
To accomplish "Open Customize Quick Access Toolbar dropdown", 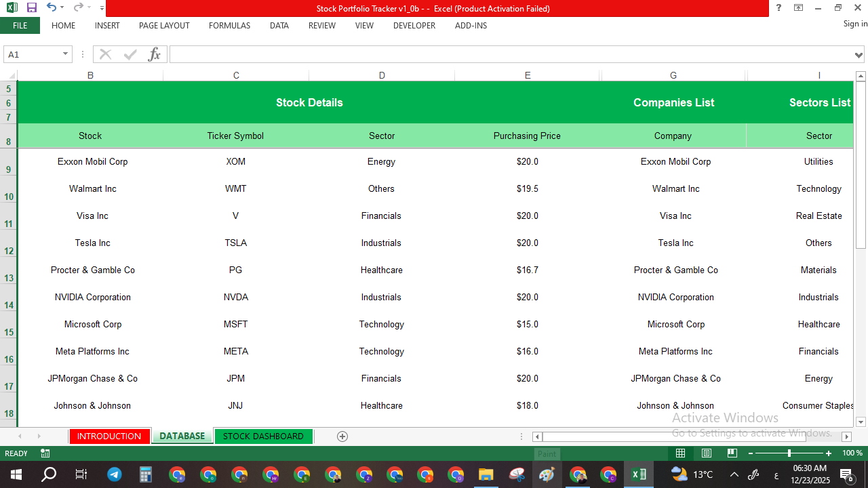I will (x=102, y=8).
